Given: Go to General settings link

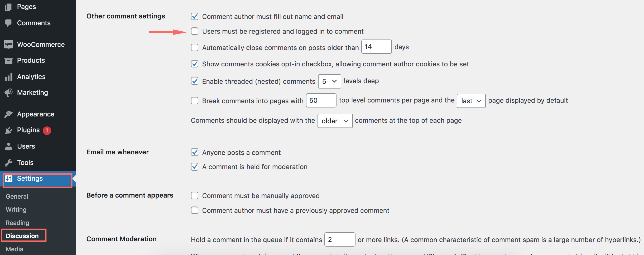Looking at the screenshot, I should point(17,196).
